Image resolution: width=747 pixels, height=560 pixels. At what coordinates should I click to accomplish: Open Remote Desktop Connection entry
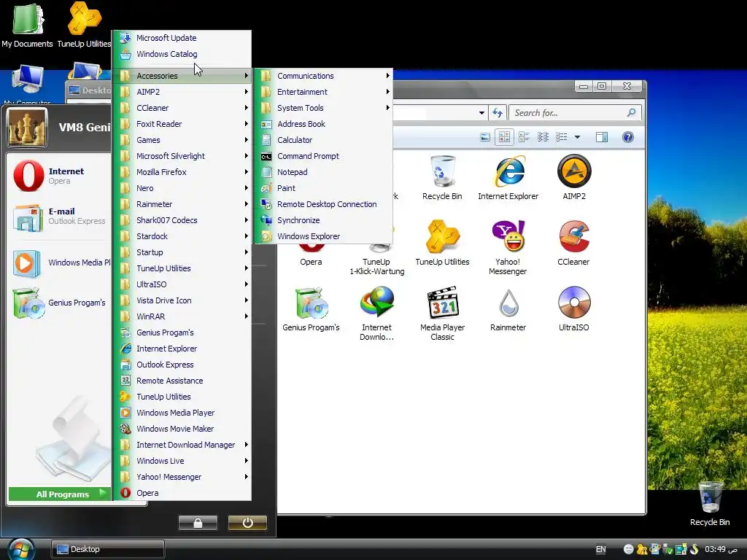[325, 204]
